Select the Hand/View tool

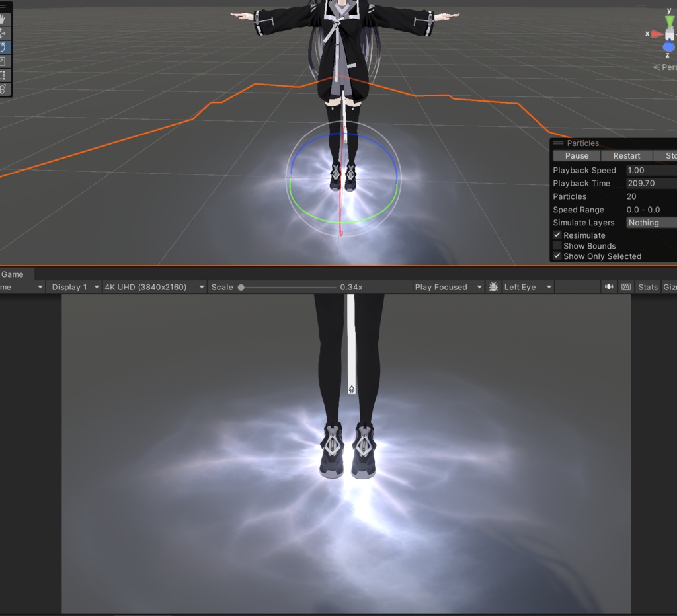tap(5, 18)
